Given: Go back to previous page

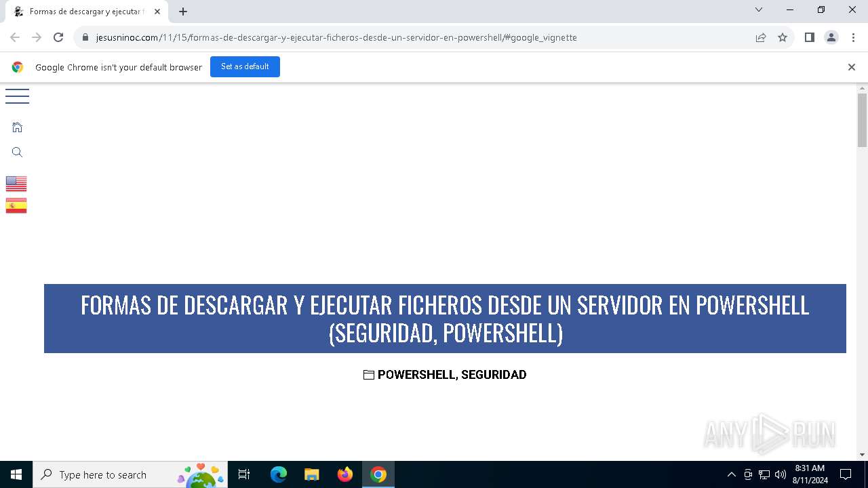Looking at the screenshot, I should point(15,37).
